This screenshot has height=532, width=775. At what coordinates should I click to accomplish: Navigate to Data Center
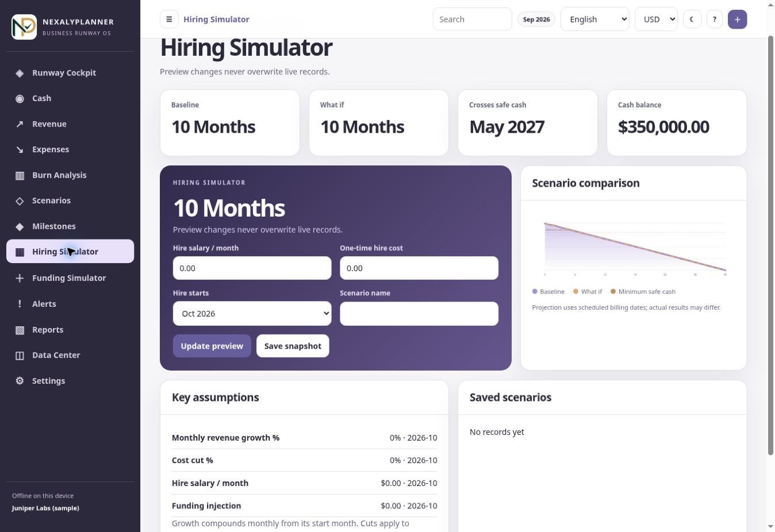pyautogui.click(x=70, y=355)
